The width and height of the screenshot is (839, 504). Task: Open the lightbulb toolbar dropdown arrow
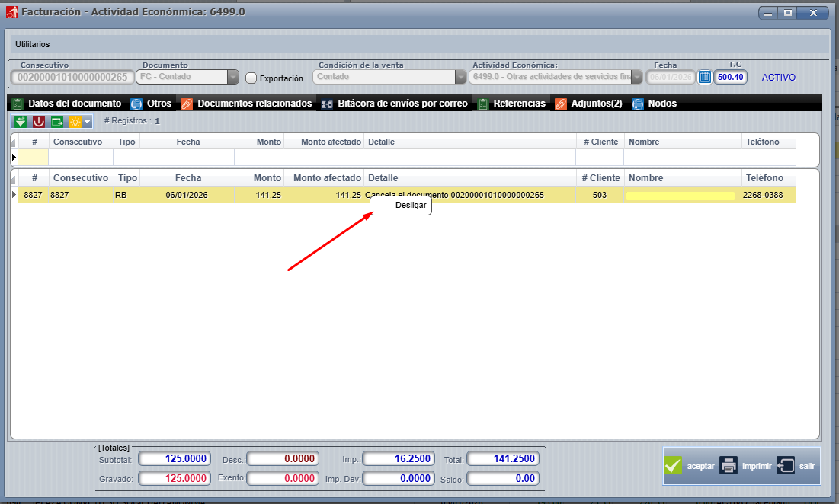tap(88, 122)
